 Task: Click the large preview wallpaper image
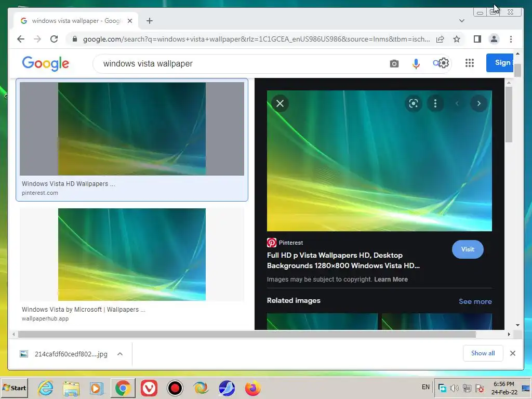point(379,161)
